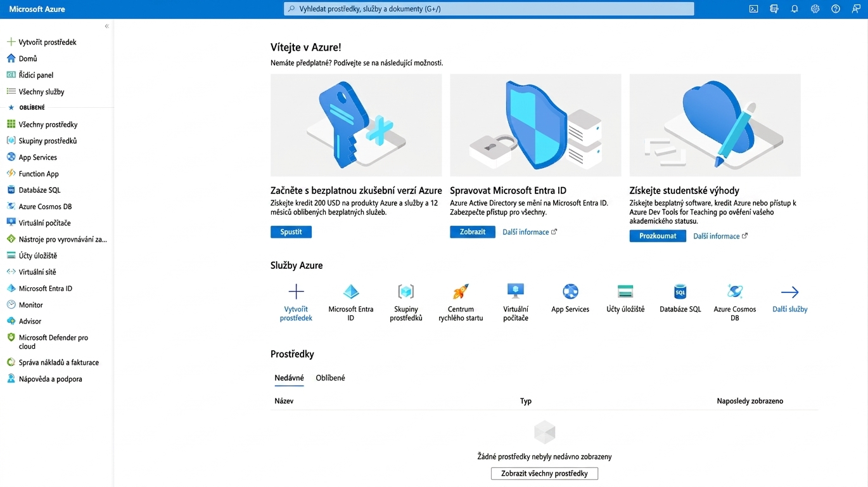The image size is (868, 487).
Task: Switch to the Oblíbené tab
Action: click(x=331, y=378)
